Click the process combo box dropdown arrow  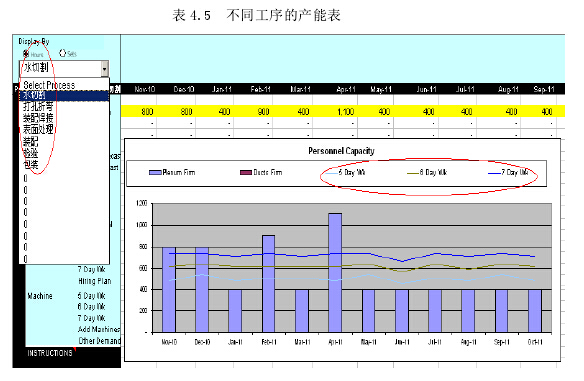[x=105, y=69]
